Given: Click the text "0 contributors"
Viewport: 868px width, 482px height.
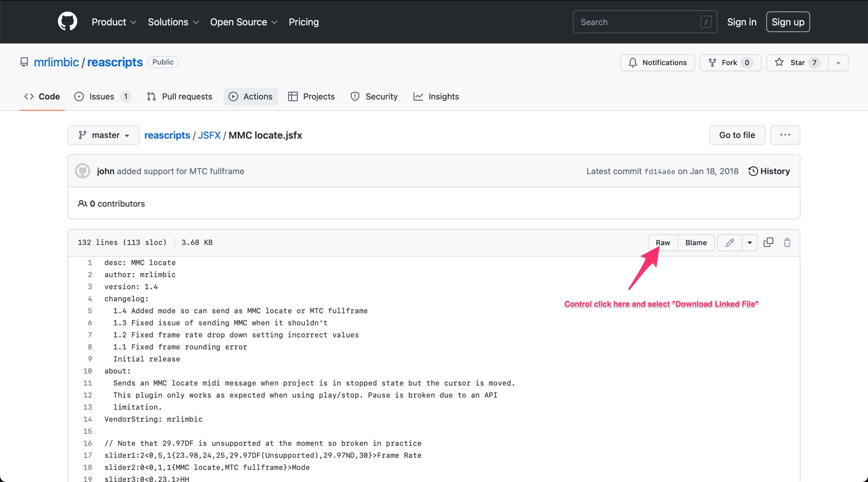Looking at the screenshot, I should pyautogui.click(x=118, y=204).
